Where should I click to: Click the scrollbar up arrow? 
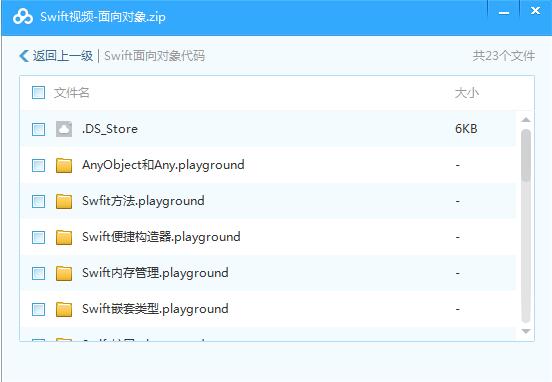(526, 120)
